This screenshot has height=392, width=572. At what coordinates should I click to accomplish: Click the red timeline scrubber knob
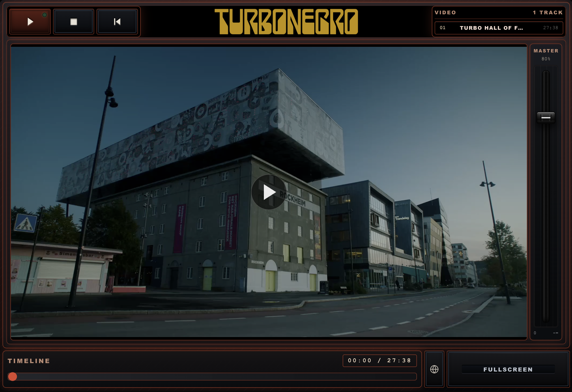(x=12, y=377)
